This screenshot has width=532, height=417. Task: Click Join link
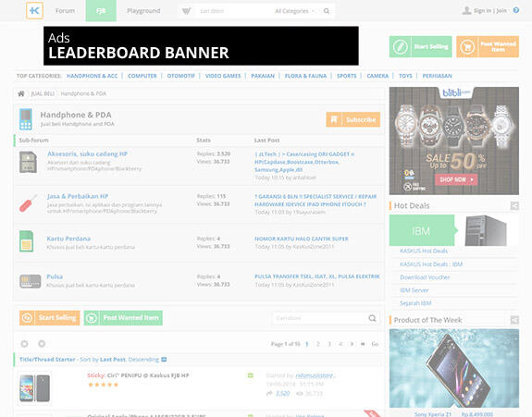tap(501, 11)
